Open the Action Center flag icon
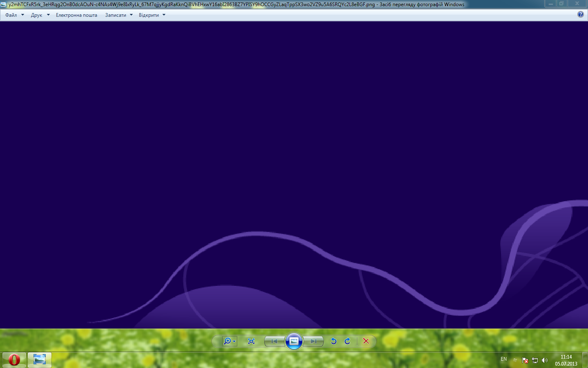 coord(525,360)
